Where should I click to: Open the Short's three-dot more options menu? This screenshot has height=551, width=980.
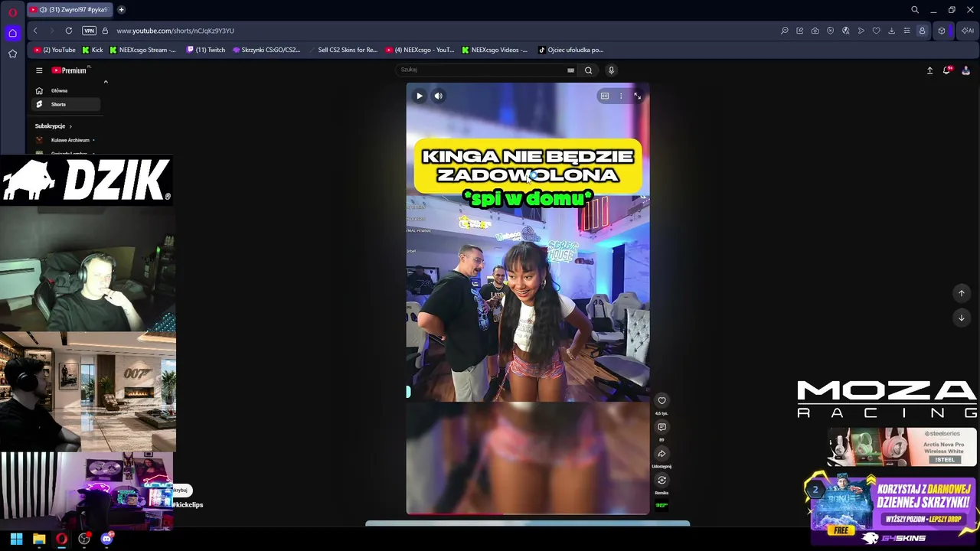click(x=621, y=96)
